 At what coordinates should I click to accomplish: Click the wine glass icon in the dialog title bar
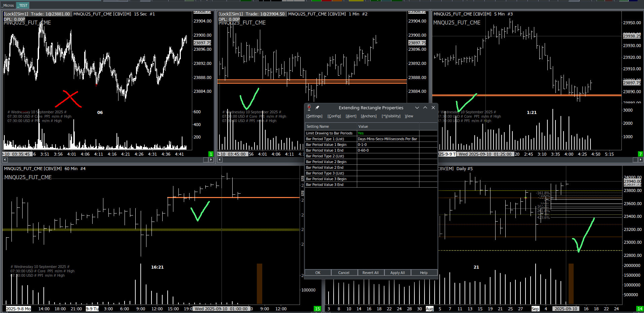click(x=309, y=108)
